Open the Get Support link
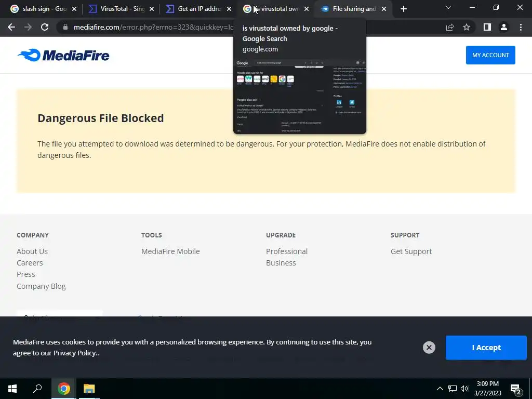Viewport: 532px width, 399px height. click(x=411, y=251)
